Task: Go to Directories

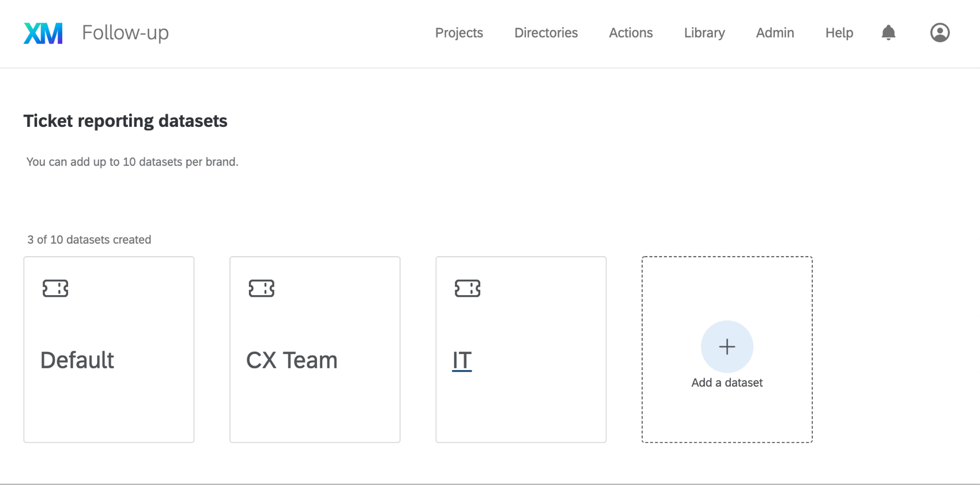Action: tap(546, 33)
